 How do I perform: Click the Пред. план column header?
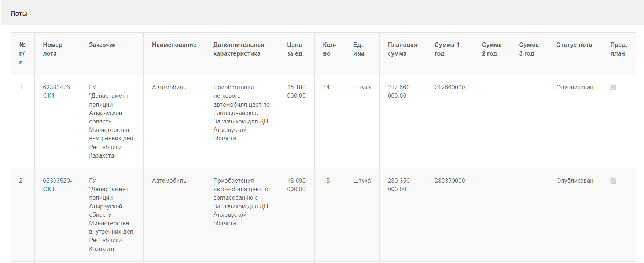pos(618,49)
